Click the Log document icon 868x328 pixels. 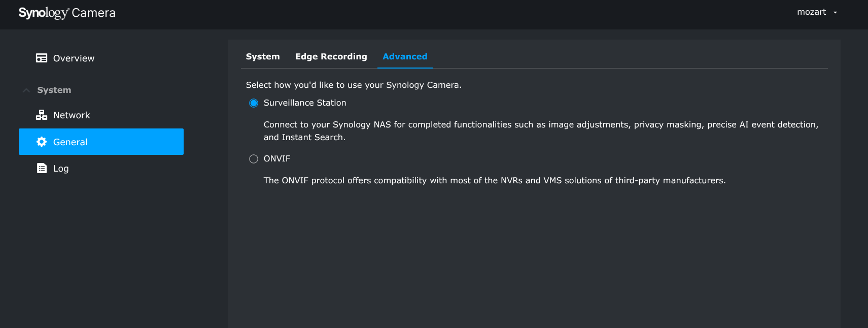tap(42, 169)
